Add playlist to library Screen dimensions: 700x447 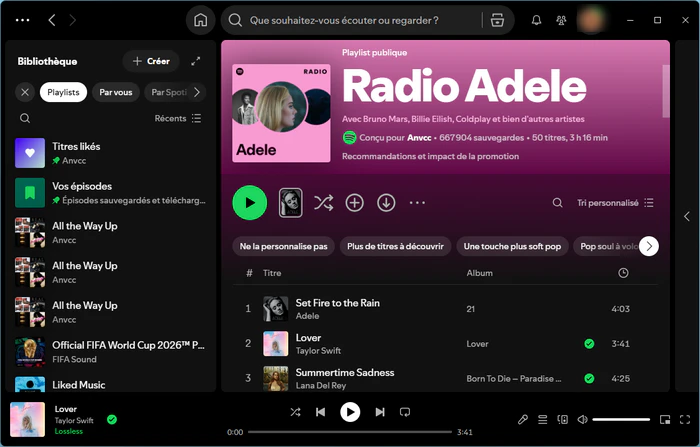pyautogui.click(x=354, y=203)
